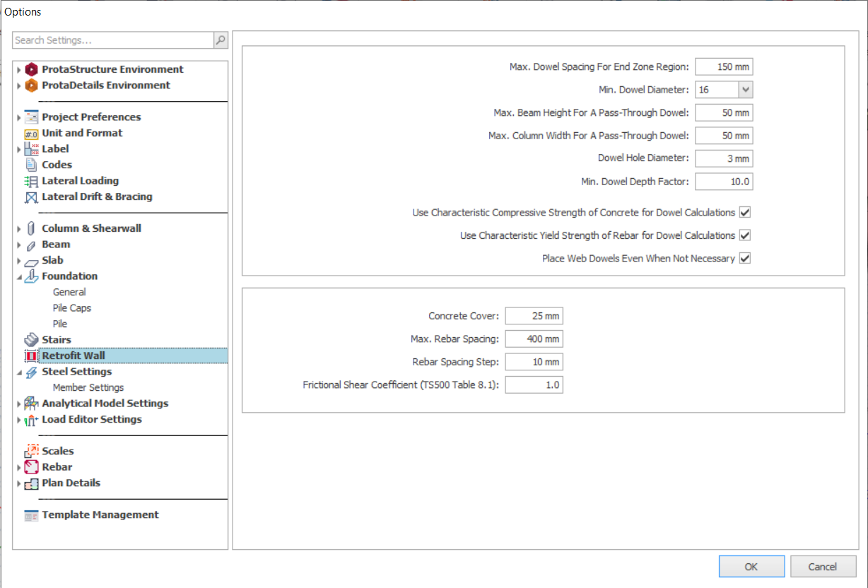The width and height of the screenshot is (868, 588).
Task: Click the OK button
Action: 751,566
